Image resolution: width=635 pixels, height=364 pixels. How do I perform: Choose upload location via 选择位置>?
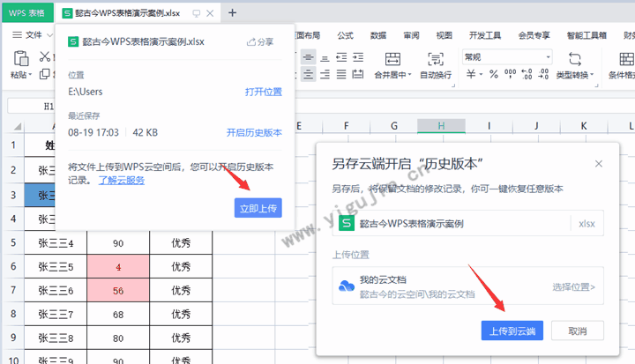coord(573,287)
